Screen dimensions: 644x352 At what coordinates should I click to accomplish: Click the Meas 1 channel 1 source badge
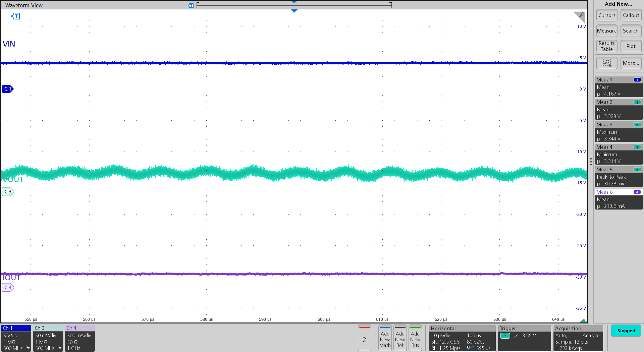[x=637, y=80]
